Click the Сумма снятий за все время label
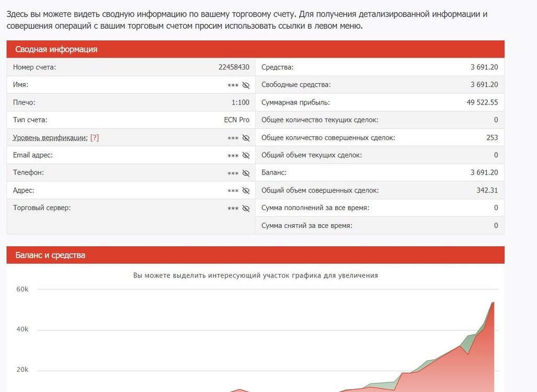Image resolution: width=537 pixels, height=392 pixels. (307, 226)
